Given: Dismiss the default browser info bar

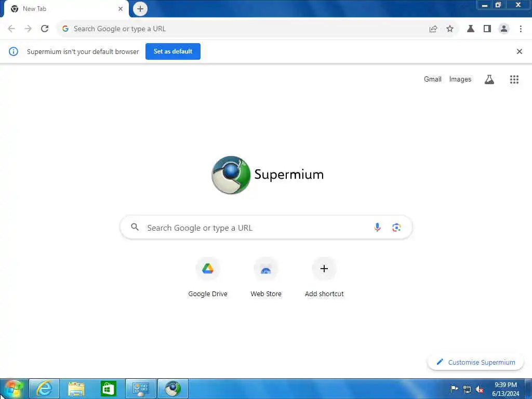Looking at the screenshot, I should [520, 51].
